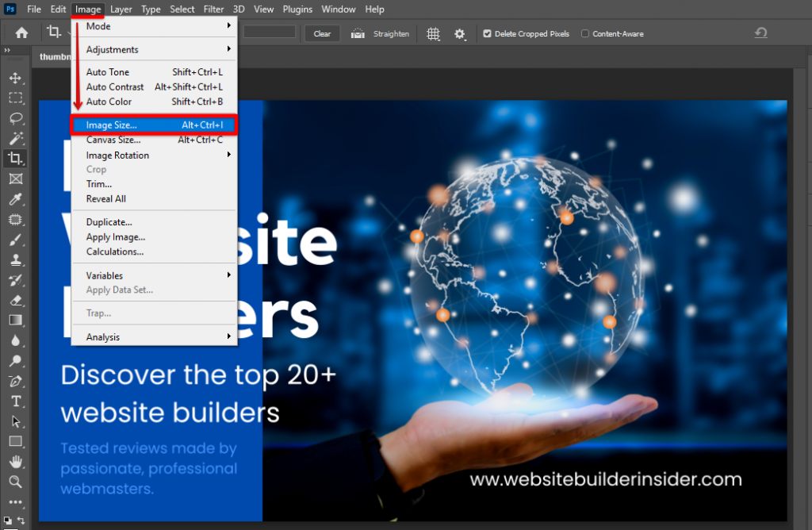Open the crop overlay grid options

point(433,33)
